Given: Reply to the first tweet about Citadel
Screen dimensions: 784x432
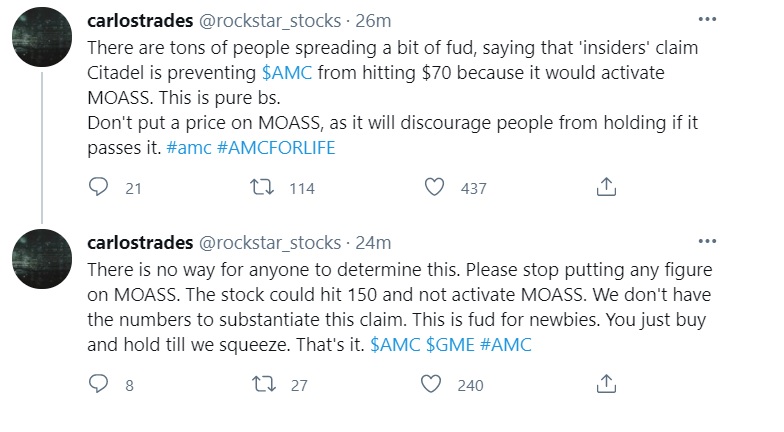Looking at the screenshot, I should point(98,187).
